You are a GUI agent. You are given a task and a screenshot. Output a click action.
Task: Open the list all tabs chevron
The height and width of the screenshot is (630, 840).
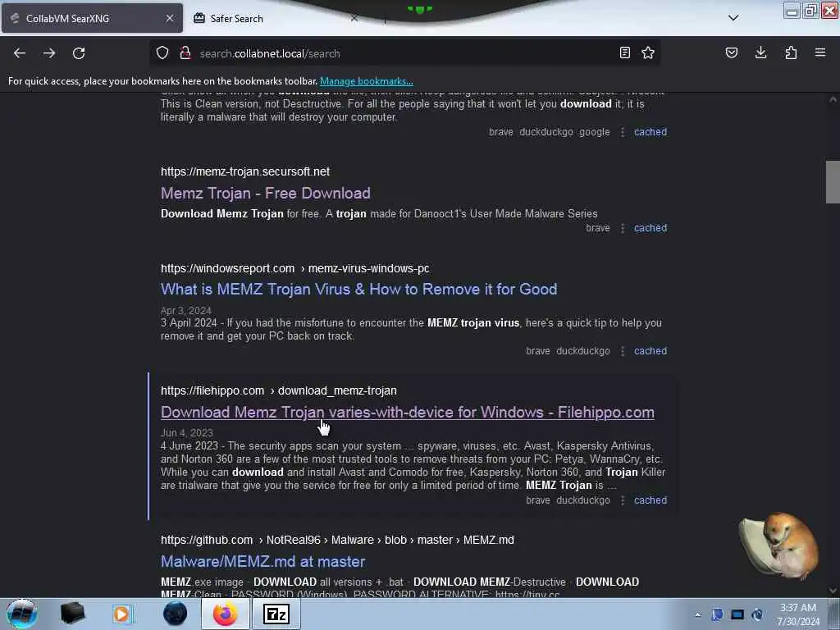[x=733, y=18]
